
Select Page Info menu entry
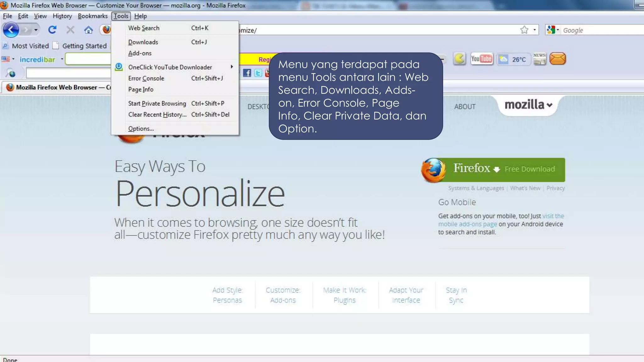click(x=175, y=90)
